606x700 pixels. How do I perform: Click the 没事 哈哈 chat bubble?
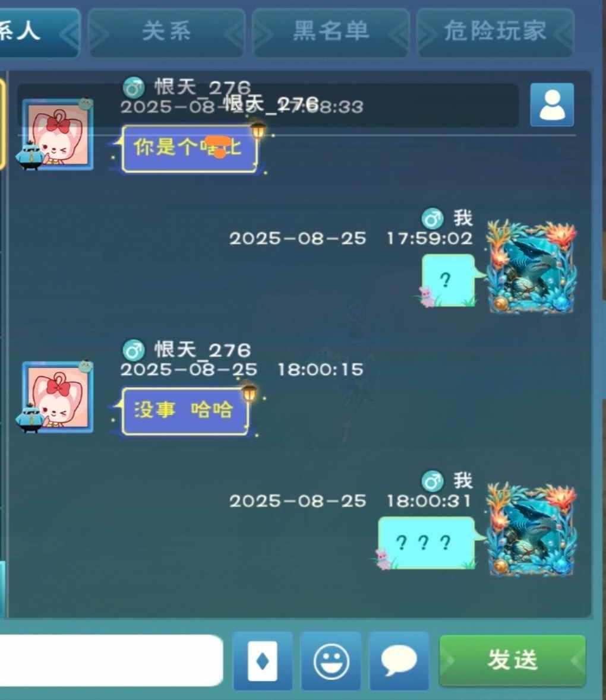(184, 411)
